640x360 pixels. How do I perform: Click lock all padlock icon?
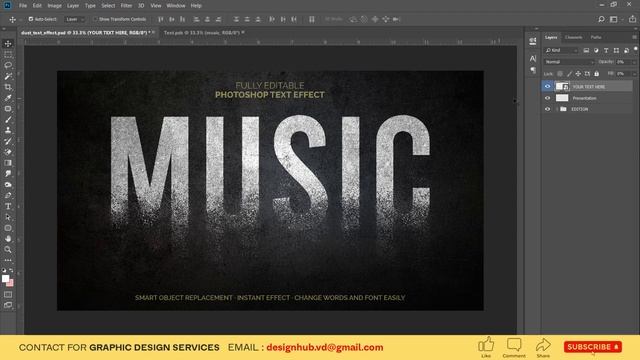click(597, 74)
